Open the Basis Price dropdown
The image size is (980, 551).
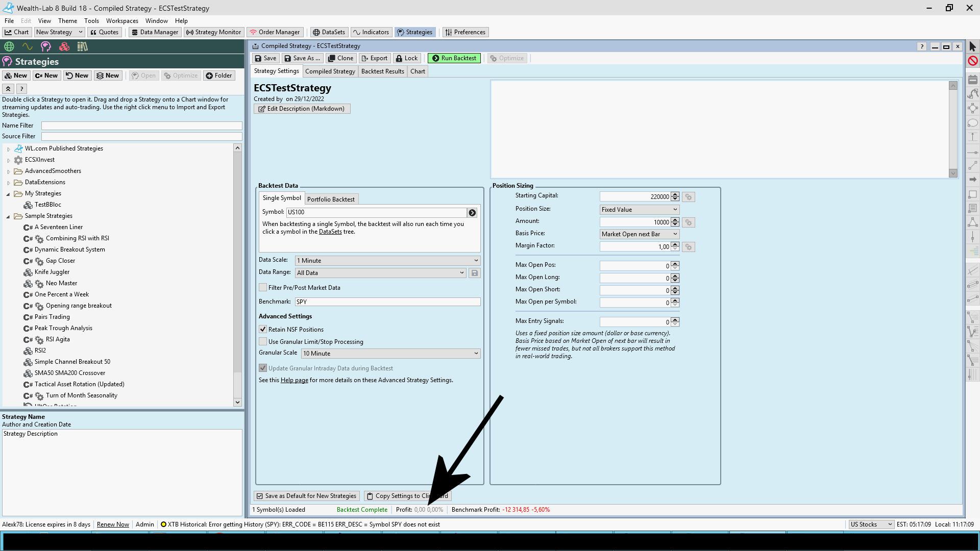click(640, 234)
